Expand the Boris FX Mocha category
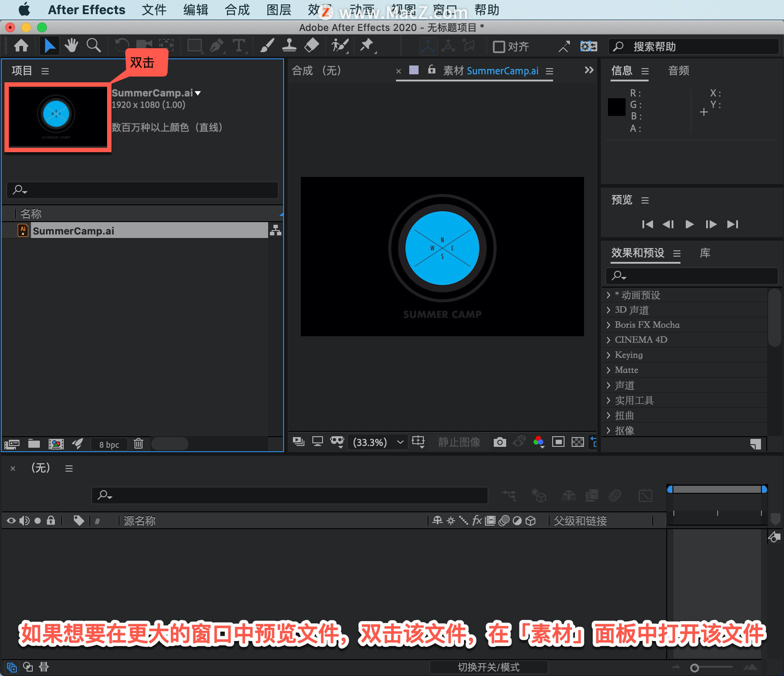This screenshot has height=676, width=784. tap(608, 325)
